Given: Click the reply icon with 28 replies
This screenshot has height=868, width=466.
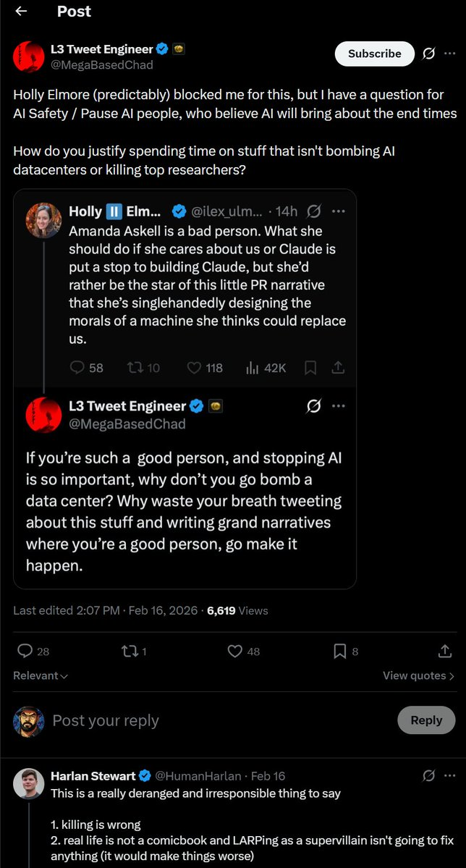Looking at the screenshot, I should 24,652.
